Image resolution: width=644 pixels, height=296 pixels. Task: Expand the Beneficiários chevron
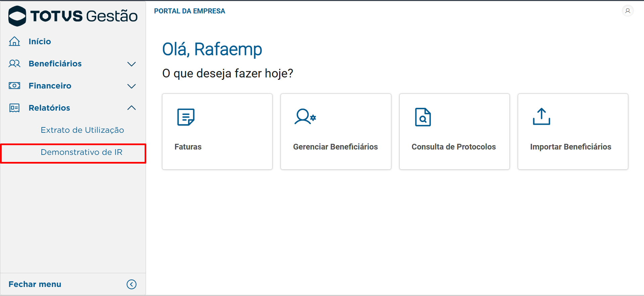pyautogui.click(x=132, y=64)
